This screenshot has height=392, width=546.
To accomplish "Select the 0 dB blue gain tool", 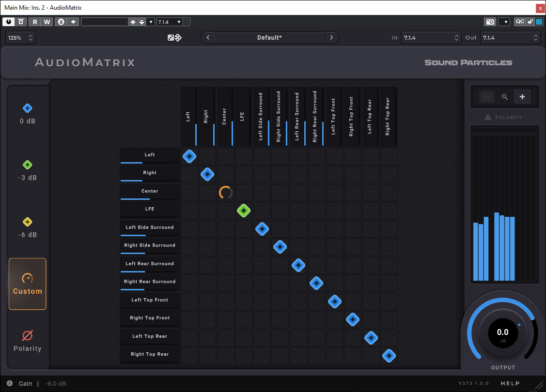I will point(28,113).
